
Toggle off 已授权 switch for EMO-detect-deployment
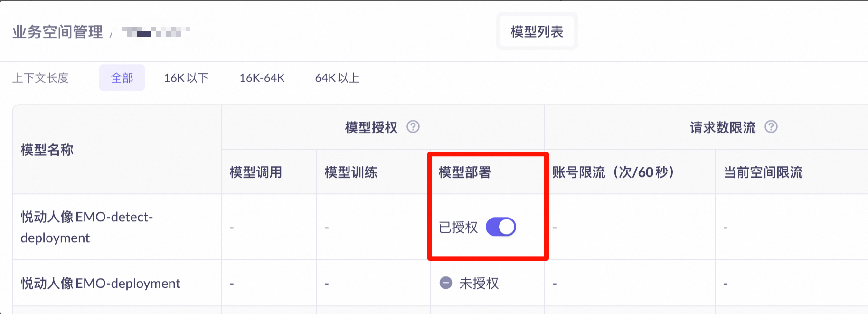[x=501, y=227]
